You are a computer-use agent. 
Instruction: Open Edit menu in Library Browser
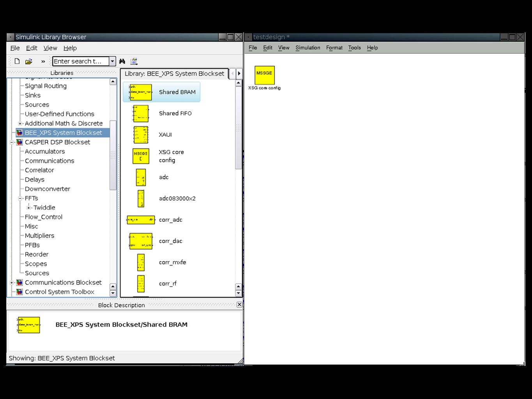click(x=32, y=48)
